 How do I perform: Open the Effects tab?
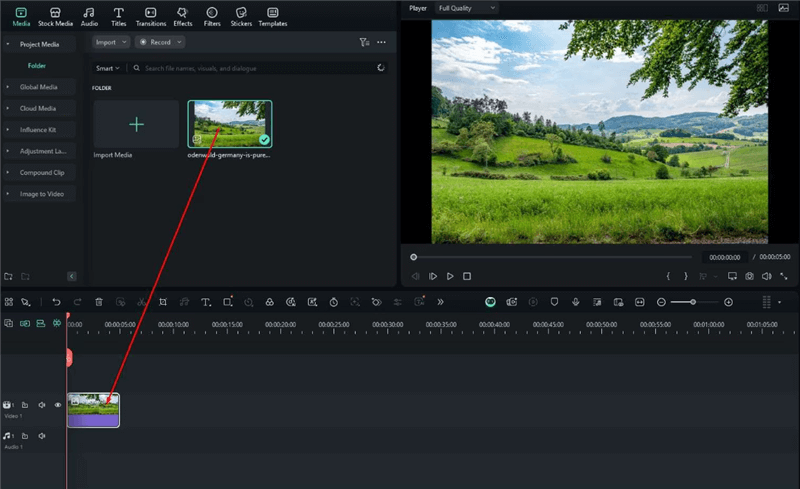click(x=183, y=17)
